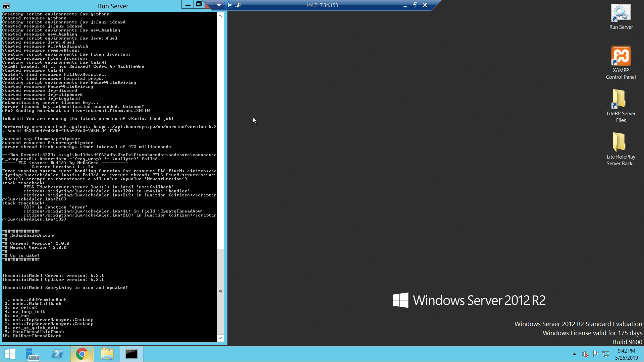Open the Action Center flag icon

(x=596, y=354)
